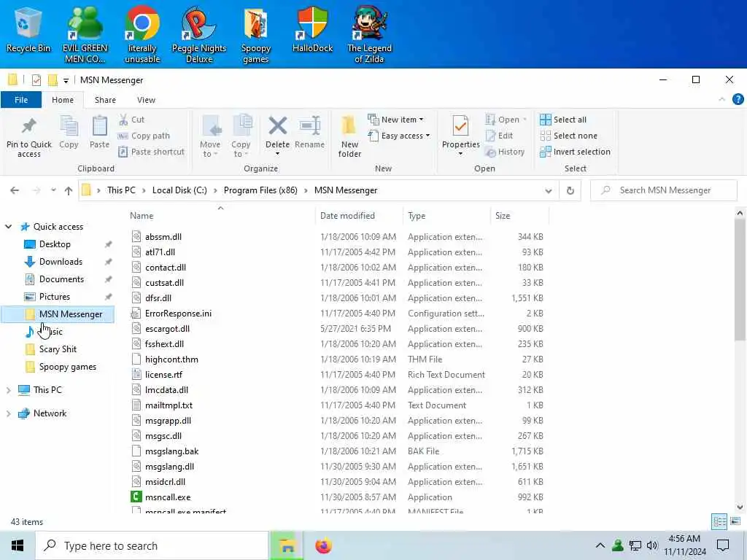Screen dimensions: 747x560
Task: Create a New folder from the ribbon
Action: coord(349,136)
